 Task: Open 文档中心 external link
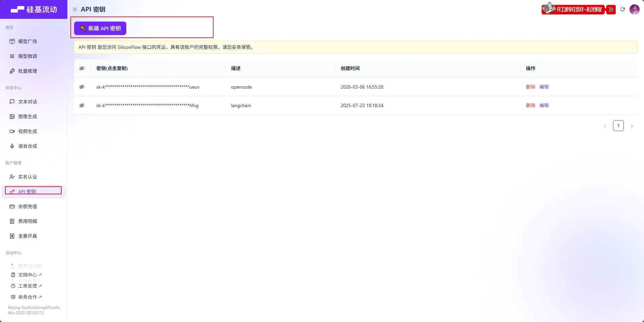pyautogui.click(x=27, y=275)
